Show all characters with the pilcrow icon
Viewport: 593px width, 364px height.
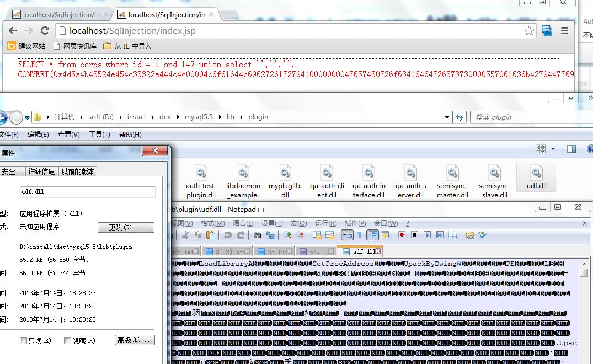(x=359, y=235)
